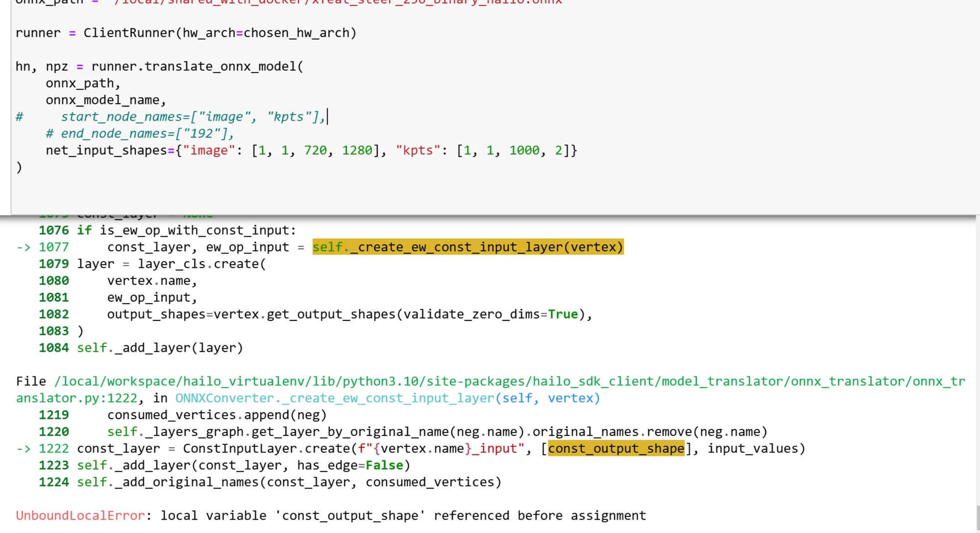Click the highlighted const_output_shape variable
The image size is (980, 533).
pyautogui.click(x=616, y=449)
